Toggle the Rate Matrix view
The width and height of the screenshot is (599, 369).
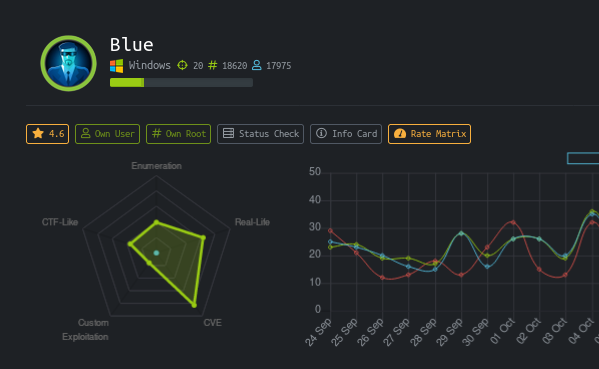(429, 134)
